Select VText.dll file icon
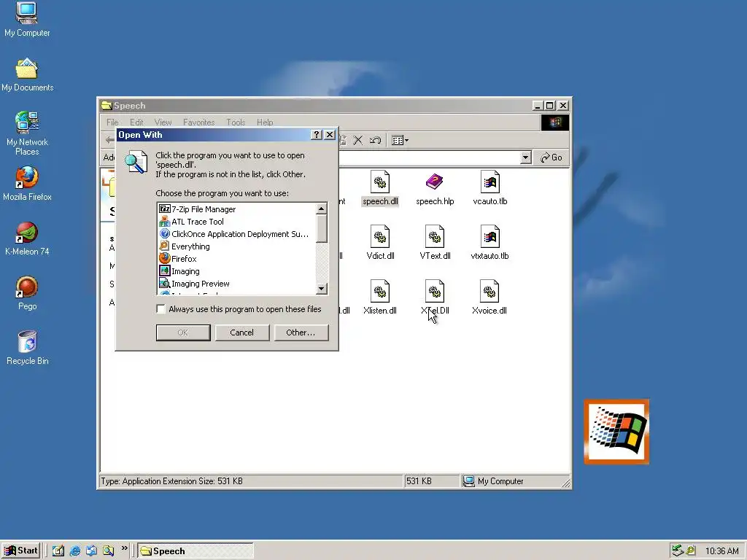This screenshot has width=747, height=560. click(x=435, y=242)
